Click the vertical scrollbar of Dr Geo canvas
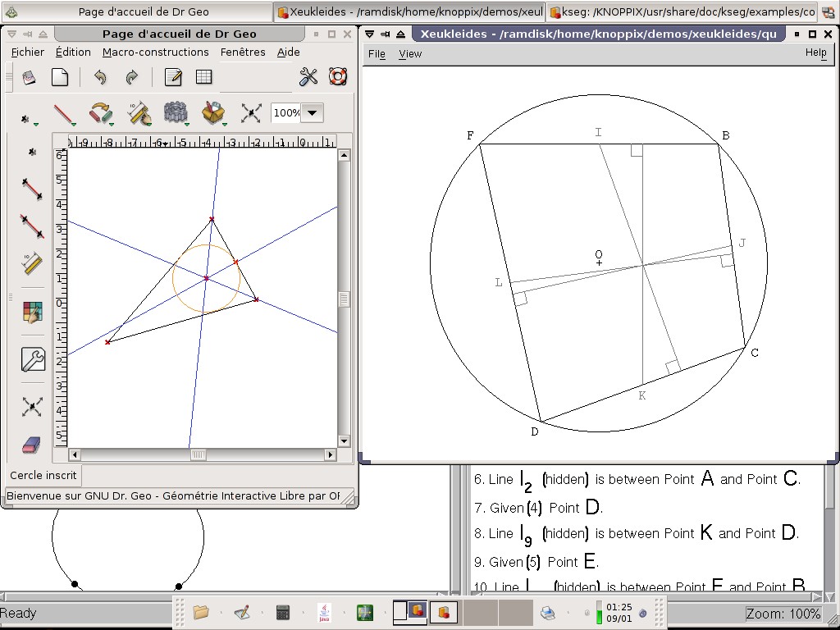 pos(344,299)
